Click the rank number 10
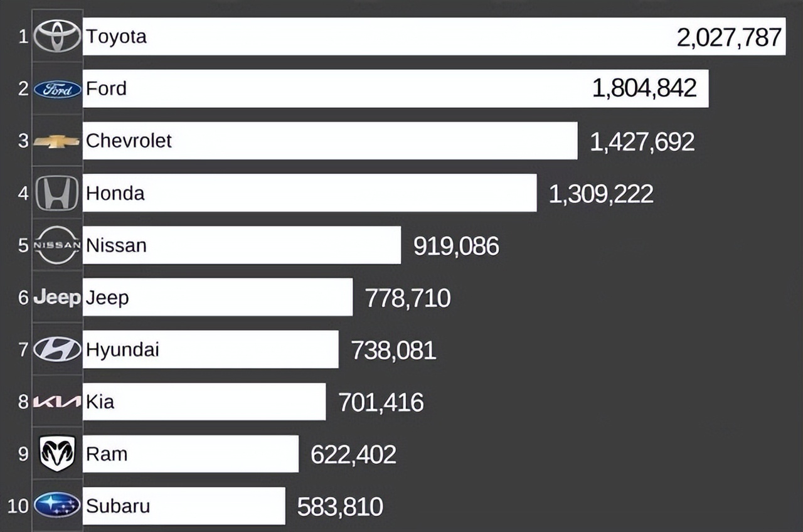Image resolution: width=803 pixels, height=532 pixels. tap(18, 506)
